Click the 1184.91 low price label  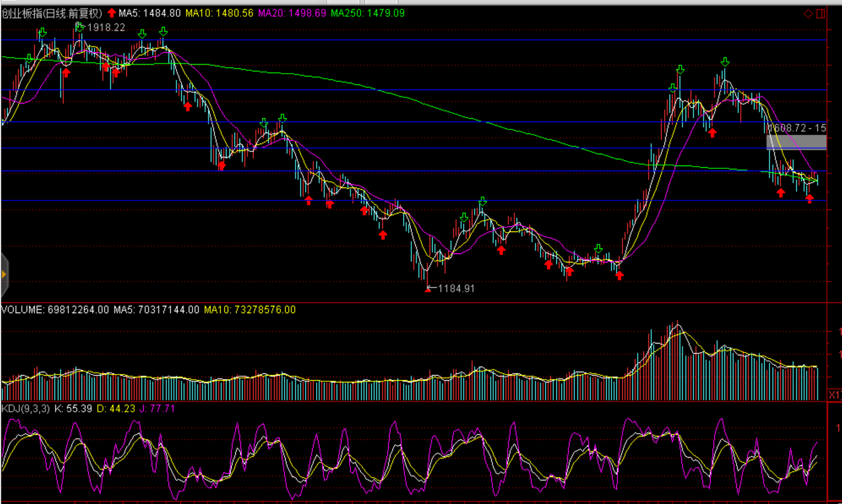pyautogui.click(x=456, y=288)
